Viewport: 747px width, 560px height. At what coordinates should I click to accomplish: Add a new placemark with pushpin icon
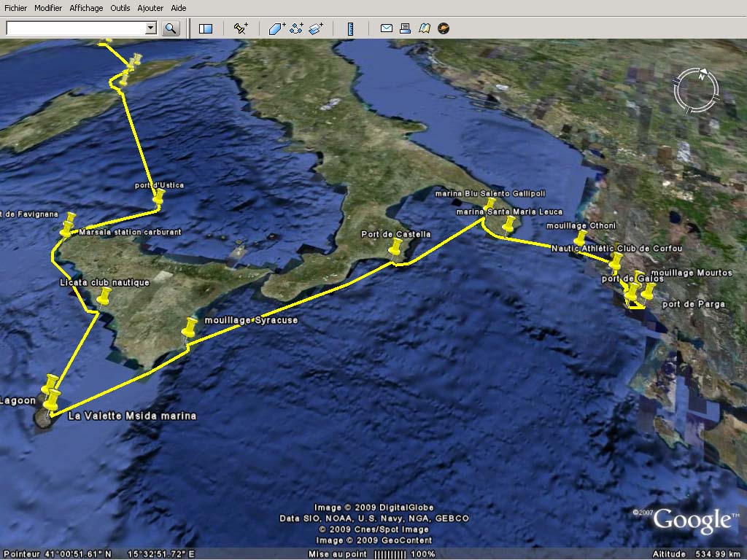[x=240, y=28]
